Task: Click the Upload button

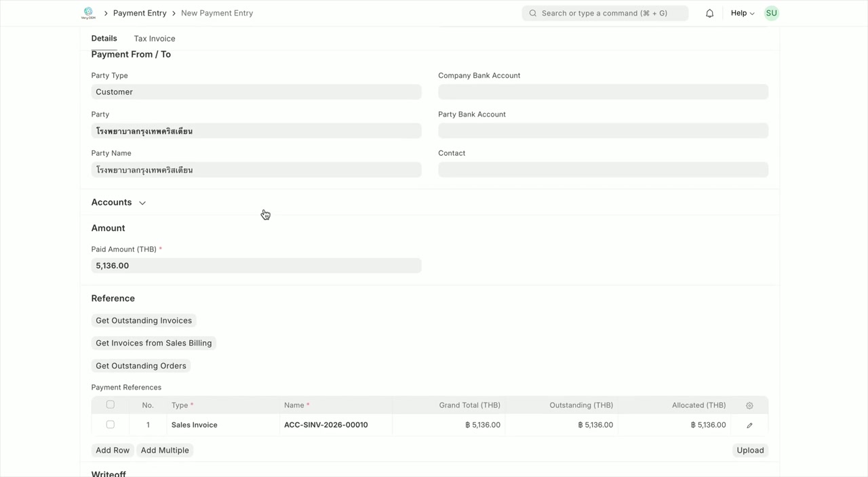Action: 750,450
